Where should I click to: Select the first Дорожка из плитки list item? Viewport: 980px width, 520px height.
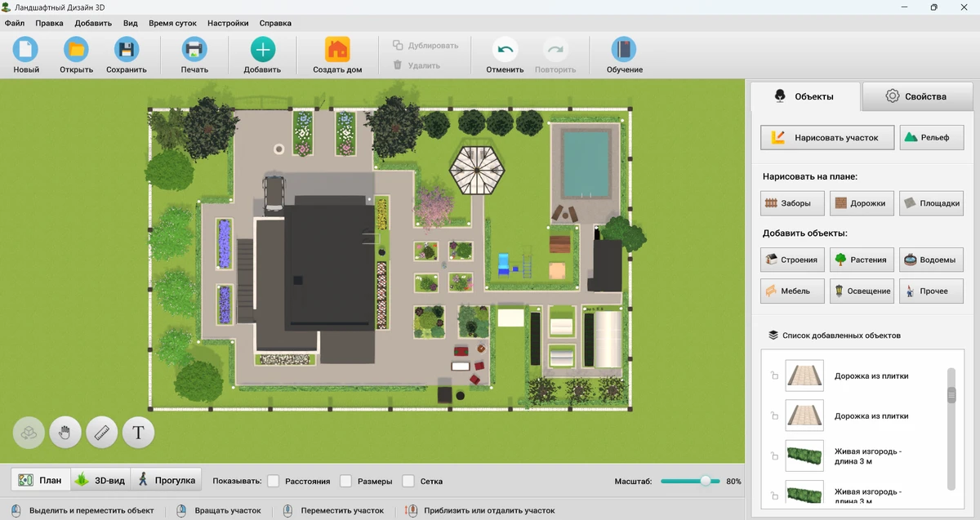click(871, 376)
